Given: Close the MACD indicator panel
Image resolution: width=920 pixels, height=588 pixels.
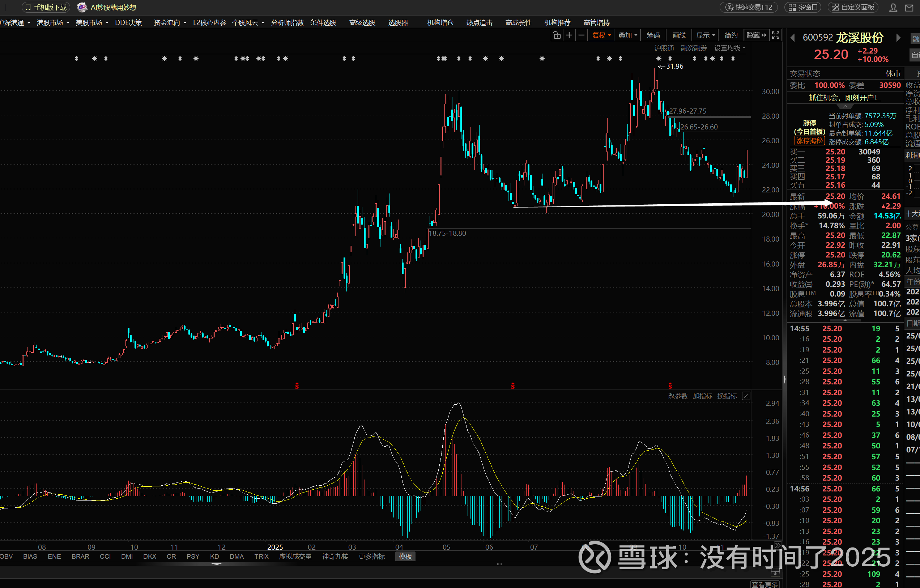Looking at the screenshot, I should point(746,396).
